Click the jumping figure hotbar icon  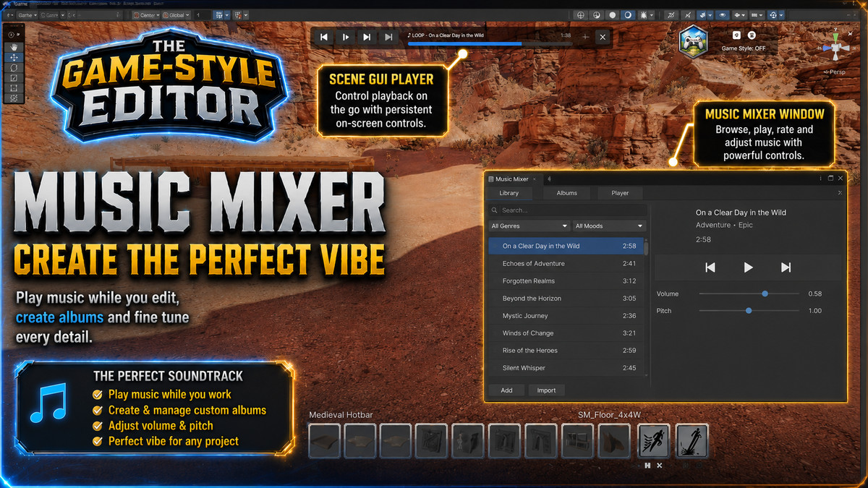tap(691, 440)
